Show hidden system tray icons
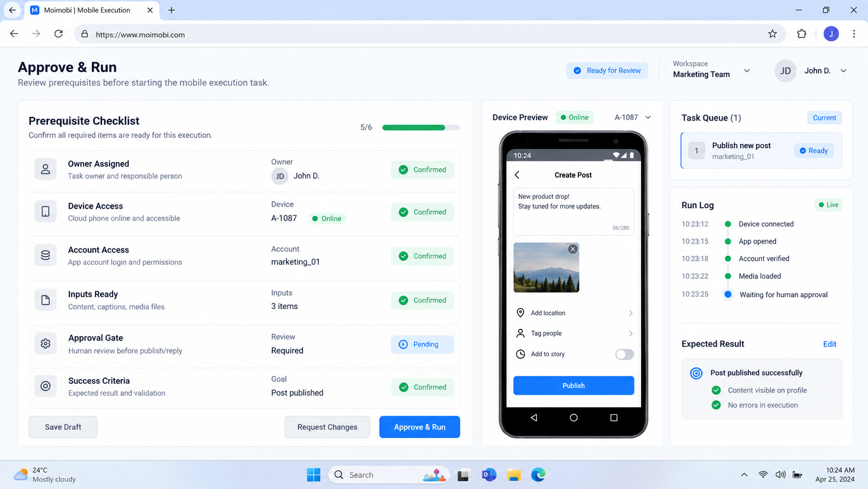Viewport: 868px width, 489px height. pyautogui.click(x=744, y=474)
